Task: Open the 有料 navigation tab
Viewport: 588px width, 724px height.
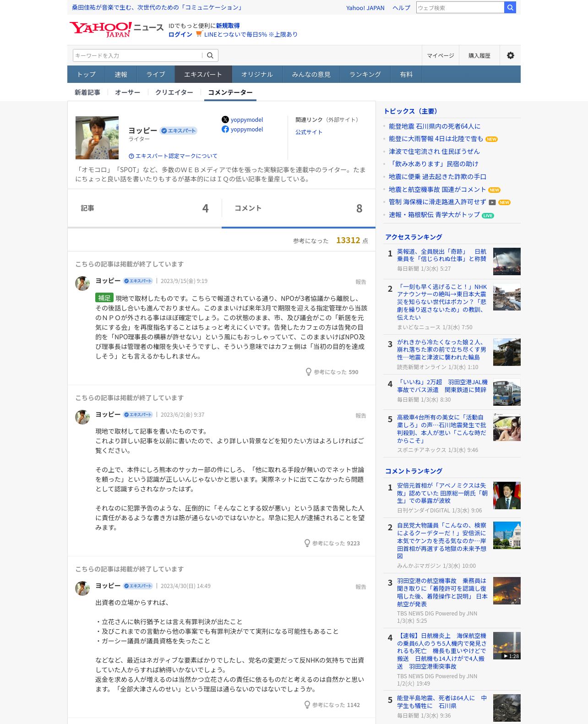Action: pos(406,74)
